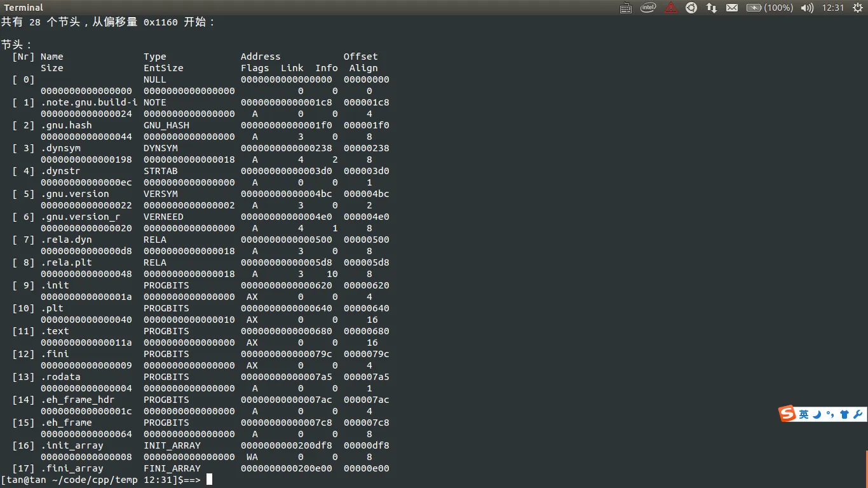The width and height of the screenshot is (868, 488).
Task: Open the Sogou skin shirt icon
Action: click(x=844, y=414)
